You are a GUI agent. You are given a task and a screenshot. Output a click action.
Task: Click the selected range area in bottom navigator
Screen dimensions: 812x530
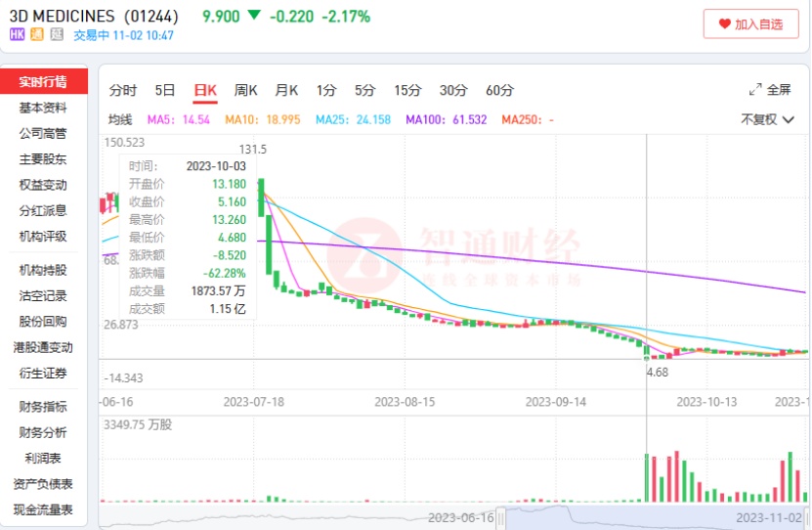tap(654, 517)
